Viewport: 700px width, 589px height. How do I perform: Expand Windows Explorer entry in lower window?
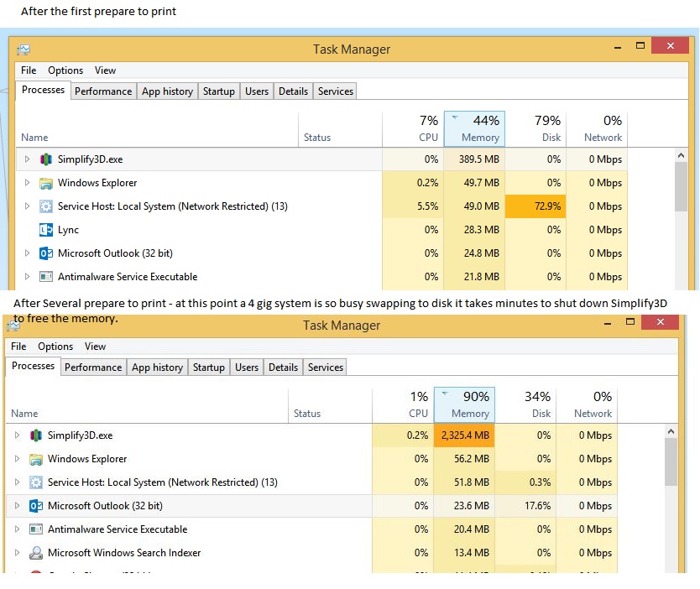17,459
